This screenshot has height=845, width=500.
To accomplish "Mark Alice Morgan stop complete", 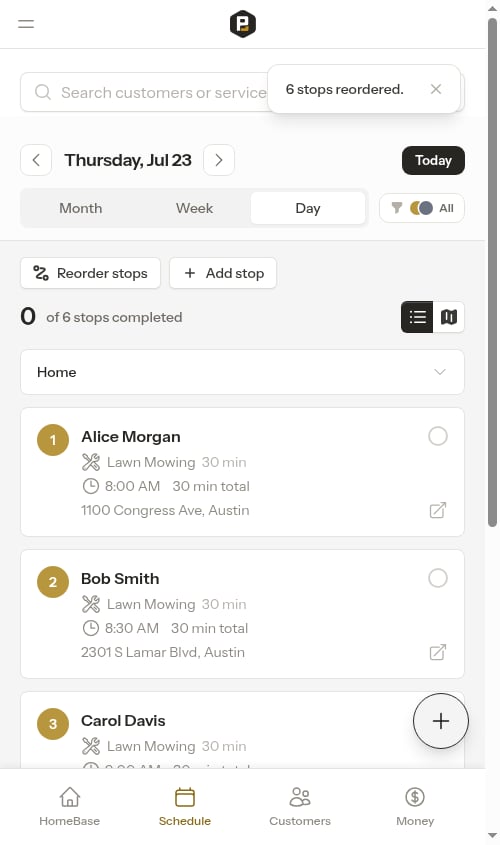I will click(438, 436).
